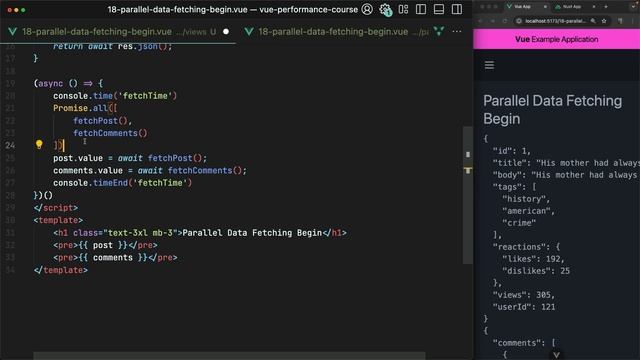Click the zoom magnifier in address bar

click(x=593, y=21)
